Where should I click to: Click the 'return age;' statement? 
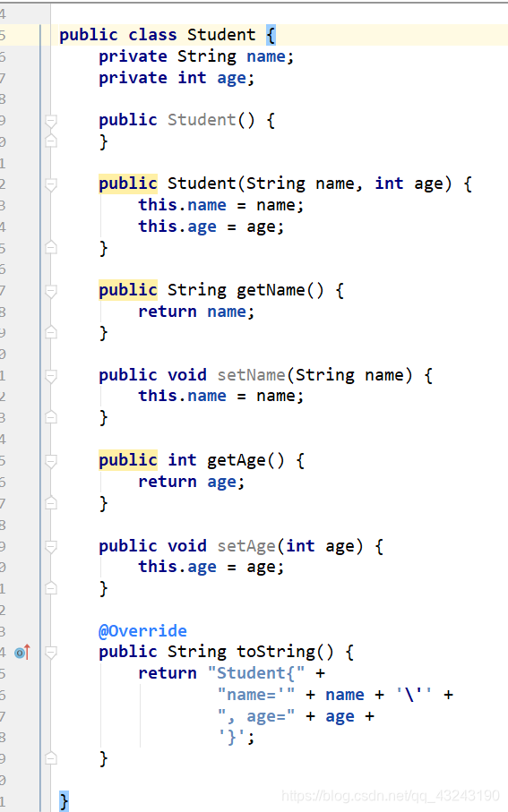(191, 483)
